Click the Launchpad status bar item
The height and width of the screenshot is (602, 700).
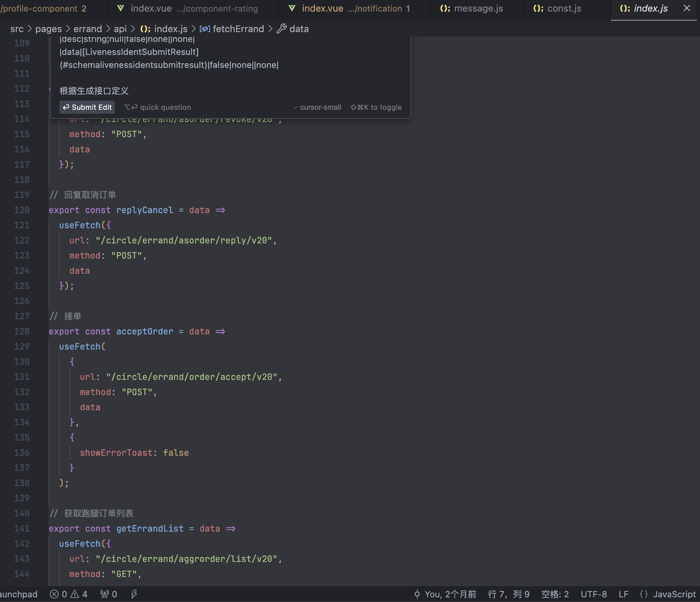point(19,594)
